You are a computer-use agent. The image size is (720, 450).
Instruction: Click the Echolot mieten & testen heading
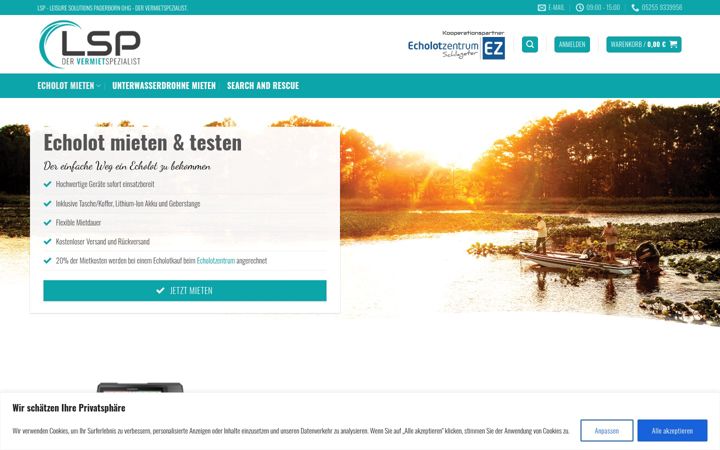pyautogui.click(x=142, y=142)
